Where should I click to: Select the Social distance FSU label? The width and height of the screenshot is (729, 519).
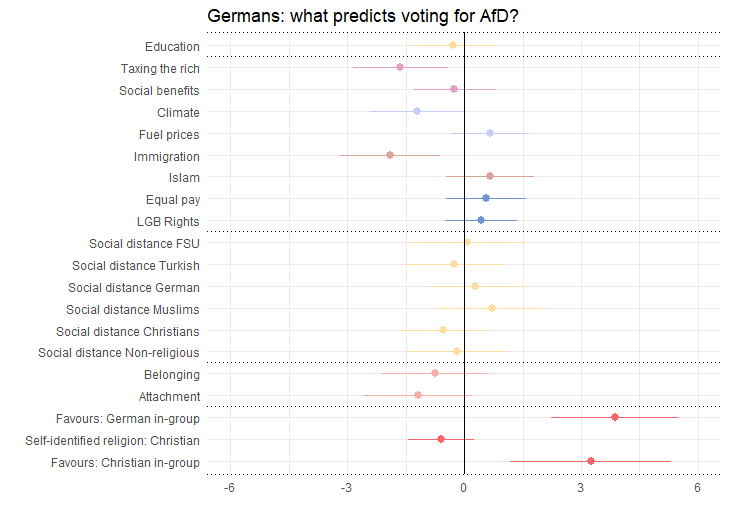tap(144, 243)
